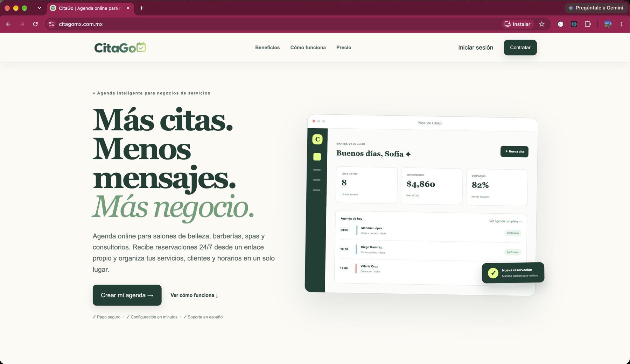This screenshot has width=630, height=364.
Task: Click the Ocupación 82% card
Action: click(x=497, y=187)
